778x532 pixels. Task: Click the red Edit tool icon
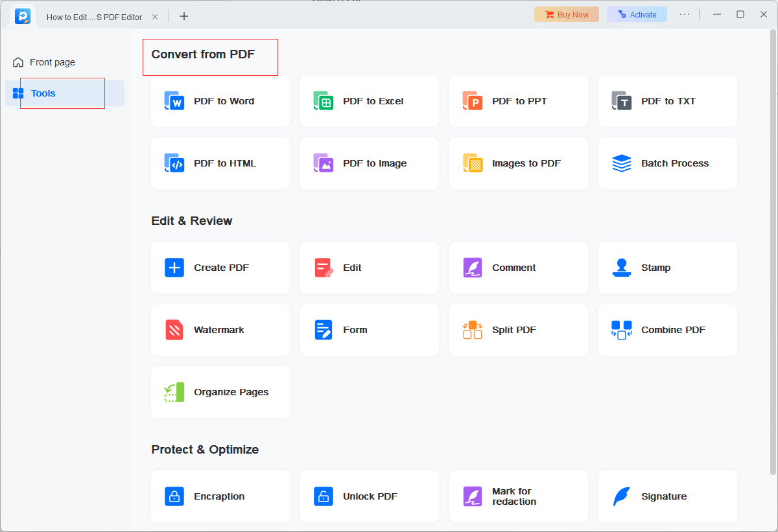(x=324, y=268)
